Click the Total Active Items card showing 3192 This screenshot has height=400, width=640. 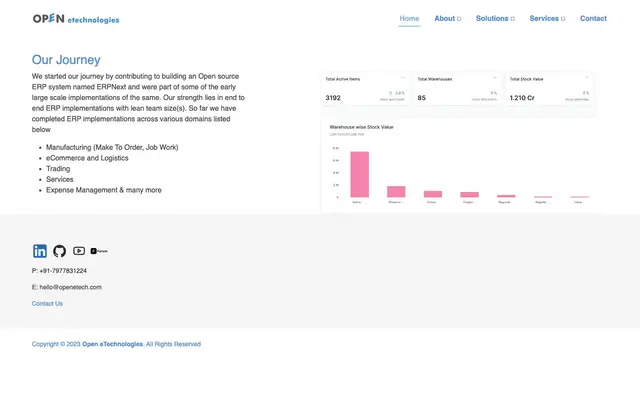coord(366,89)
